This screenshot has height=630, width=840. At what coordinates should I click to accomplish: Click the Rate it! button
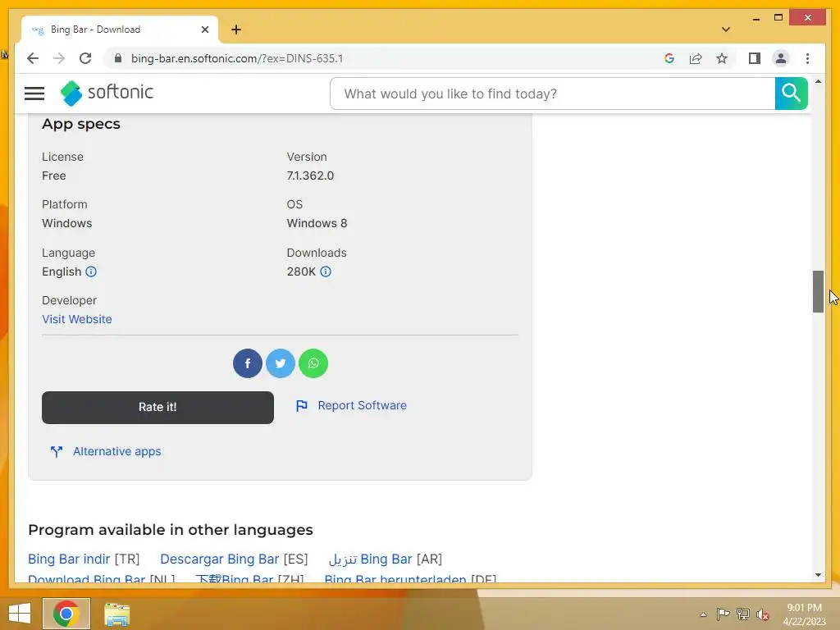[x=157, y=407]
